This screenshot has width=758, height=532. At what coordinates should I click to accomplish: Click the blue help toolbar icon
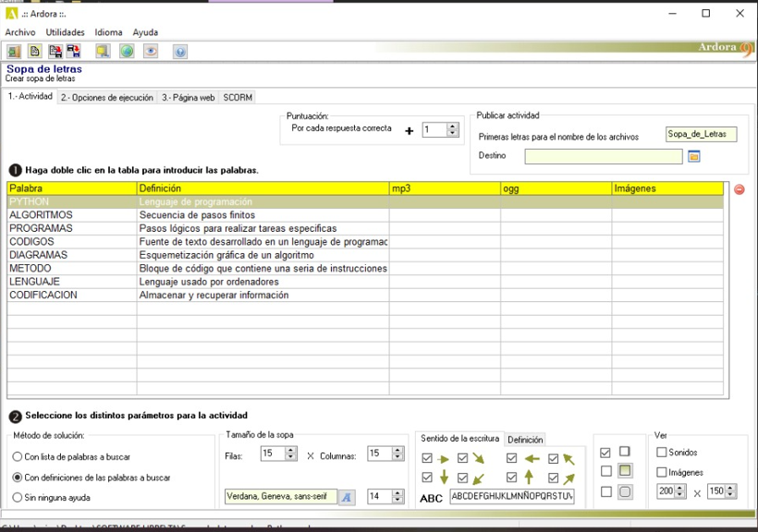click(180, 51)
